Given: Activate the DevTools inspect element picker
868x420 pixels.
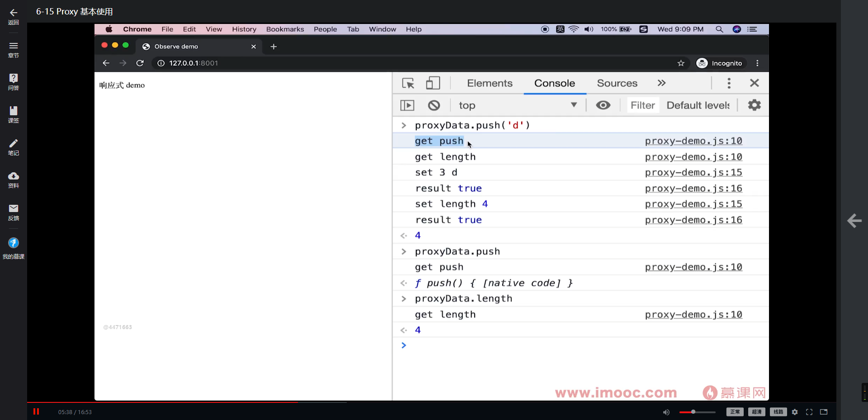Looking at the screenshot, I should [x=408, y=83].
